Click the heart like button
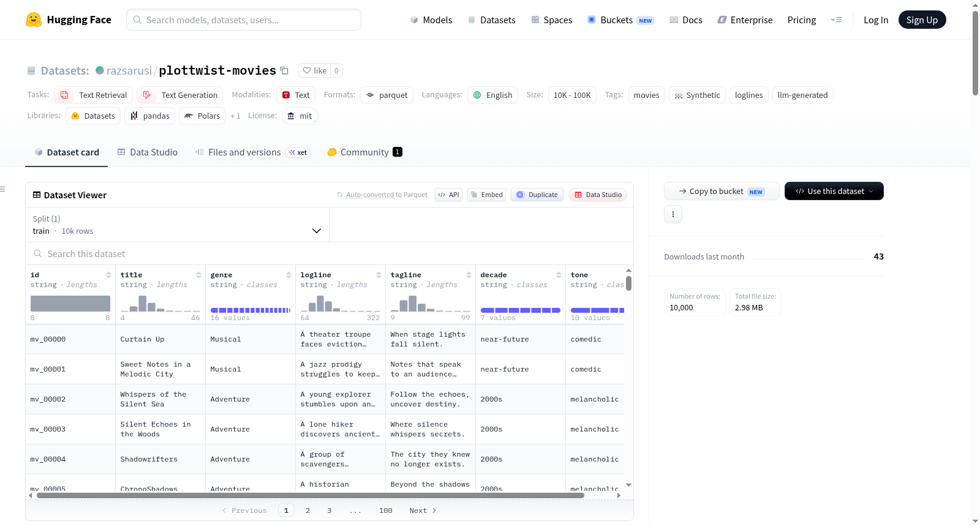This screenshot has width=980, height=527. 315,70
